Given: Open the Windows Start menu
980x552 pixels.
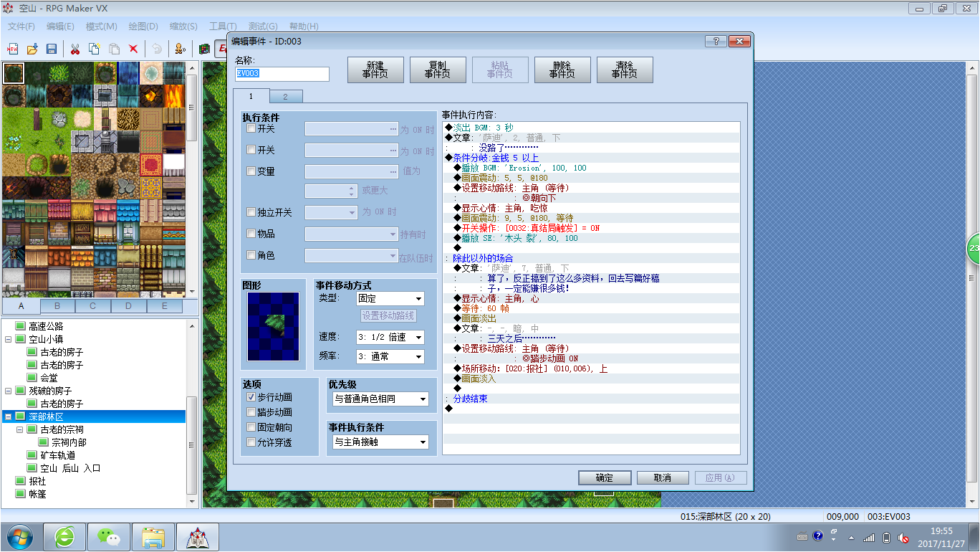Looking at the screenshot, I should pyautogui.click(x=19, y=536).
